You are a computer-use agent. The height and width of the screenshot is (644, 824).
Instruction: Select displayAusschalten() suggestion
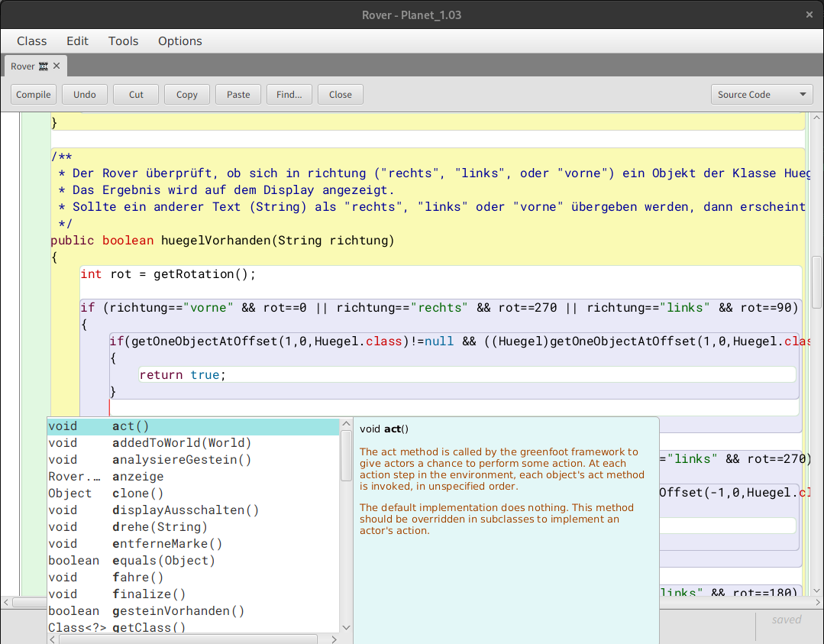point(193,510)
